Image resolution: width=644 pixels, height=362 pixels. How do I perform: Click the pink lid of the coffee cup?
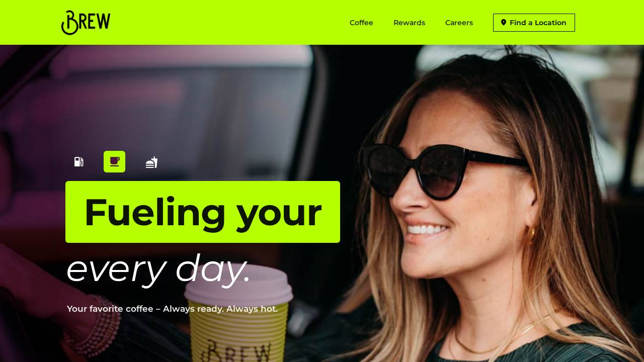[x=238, y=284]
